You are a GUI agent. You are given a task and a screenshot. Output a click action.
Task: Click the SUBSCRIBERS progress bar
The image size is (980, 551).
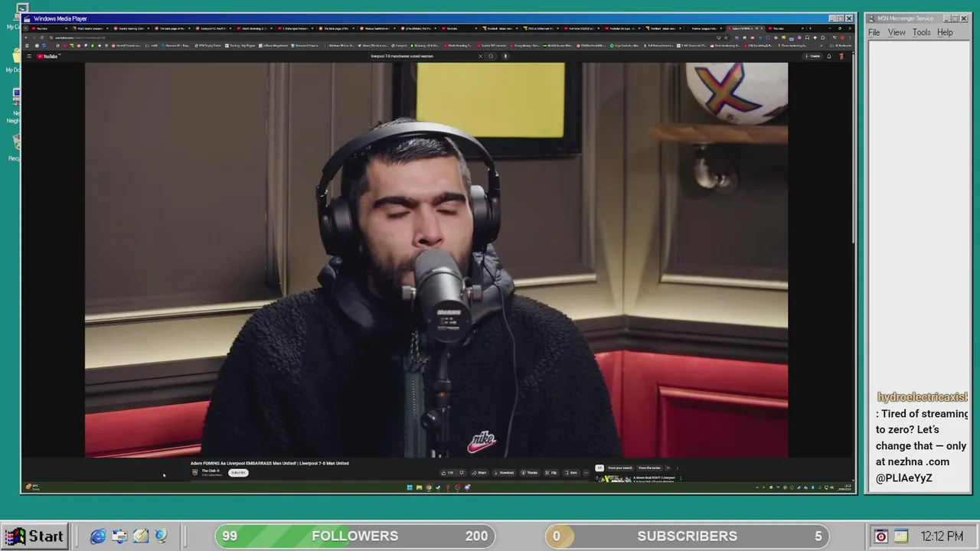tap(688, 536)
